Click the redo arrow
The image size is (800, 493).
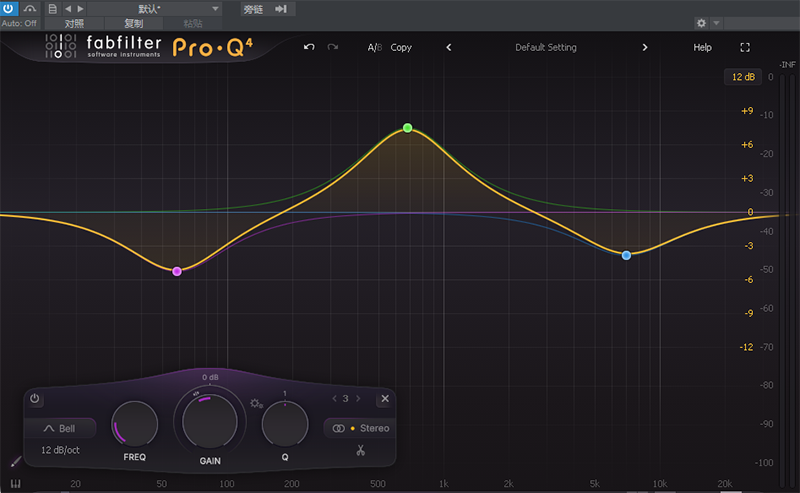tap(333, 47)
